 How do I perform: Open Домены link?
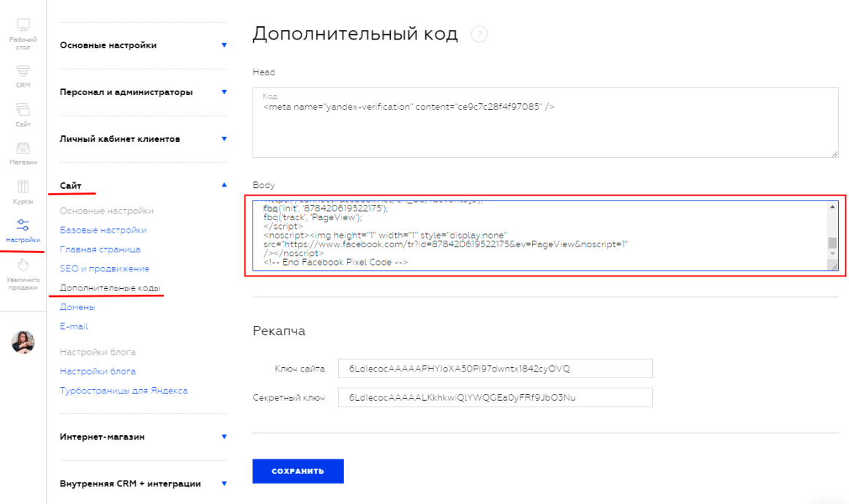[78, 307]
